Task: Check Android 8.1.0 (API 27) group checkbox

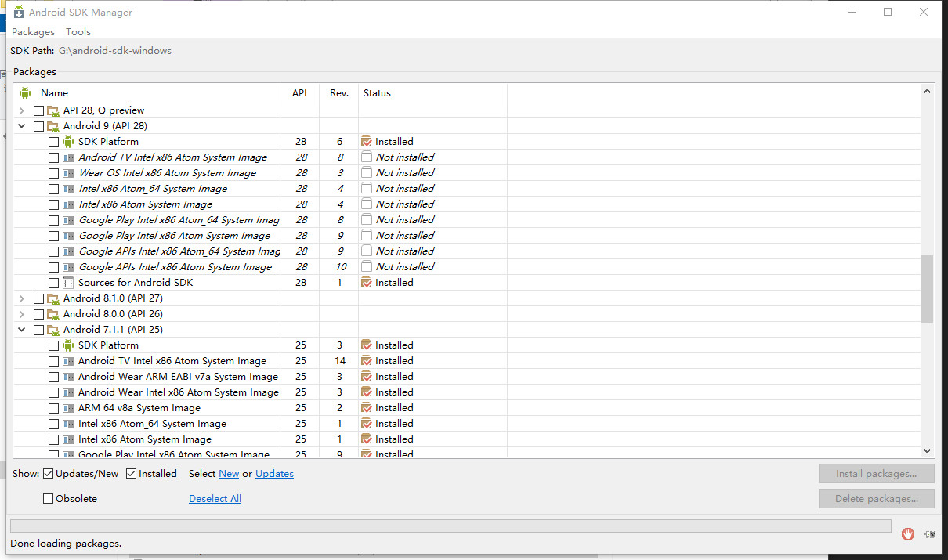Action: (x=38, y=298)
